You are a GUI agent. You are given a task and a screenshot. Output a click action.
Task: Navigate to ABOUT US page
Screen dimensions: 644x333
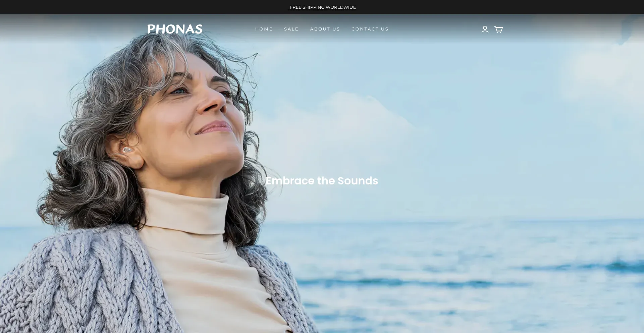[x=325, y=29]
